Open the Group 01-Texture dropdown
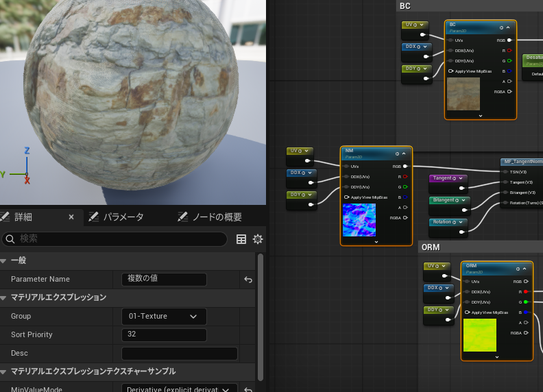The width and height of the screenshot is (543, 392). pyautogui.click(x=164, y=316)
